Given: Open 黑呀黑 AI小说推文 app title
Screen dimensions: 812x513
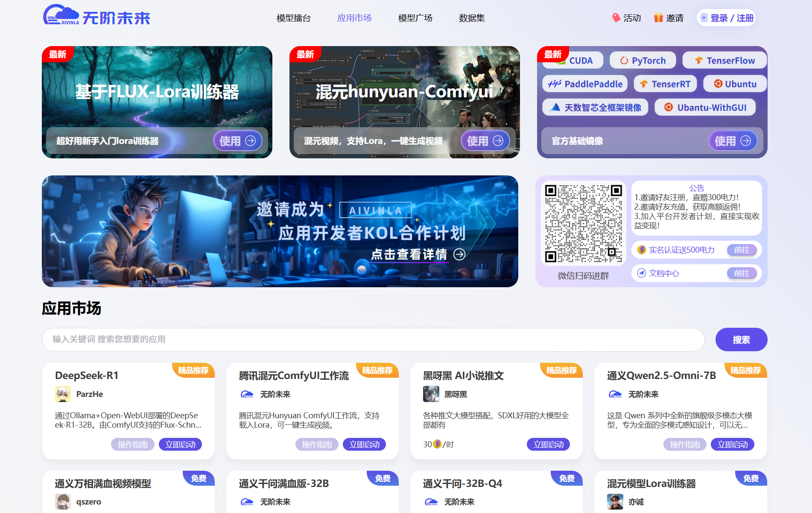Looking at the screenshot, I should [x=463, y=375].
